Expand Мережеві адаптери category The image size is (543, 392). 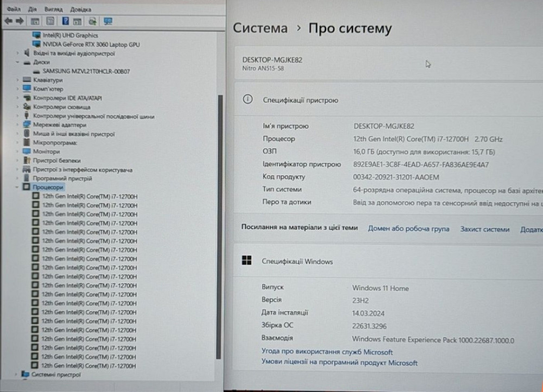pyautogui.click(x=18, y=125)
